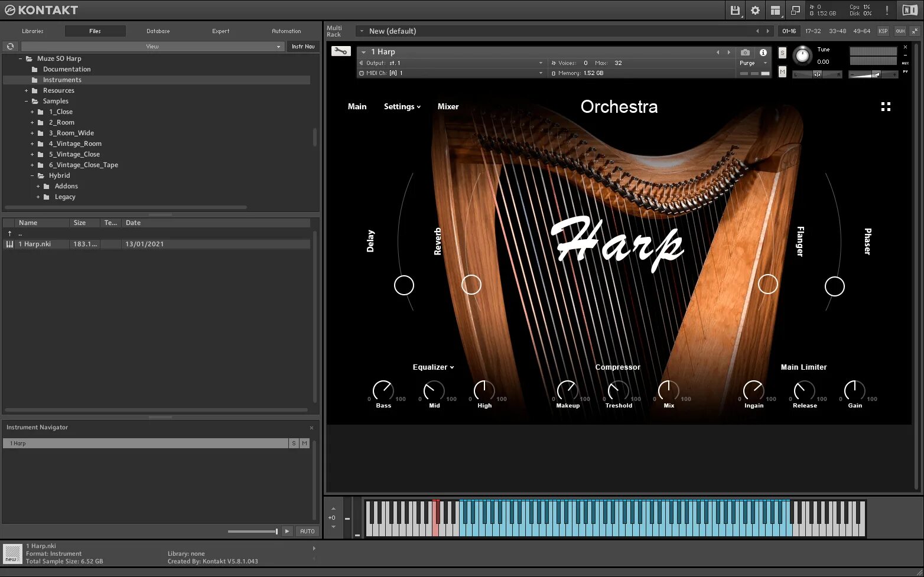This screenshot has height=577, width=924.
Task: Toggle the KSP button
Action: pyautogui.click(x=883, y=31)
